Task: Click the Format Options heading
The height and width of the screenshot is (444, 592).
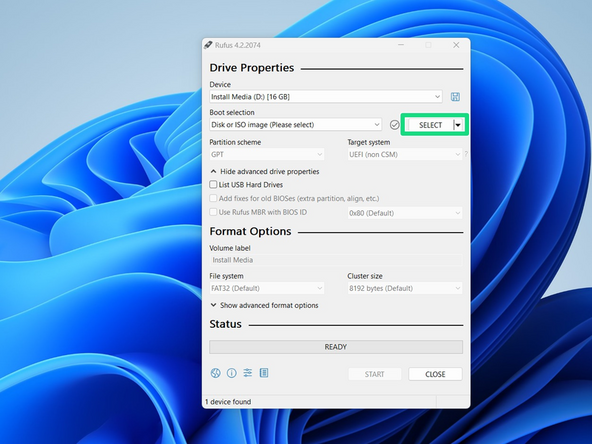Action: [250, 231]
